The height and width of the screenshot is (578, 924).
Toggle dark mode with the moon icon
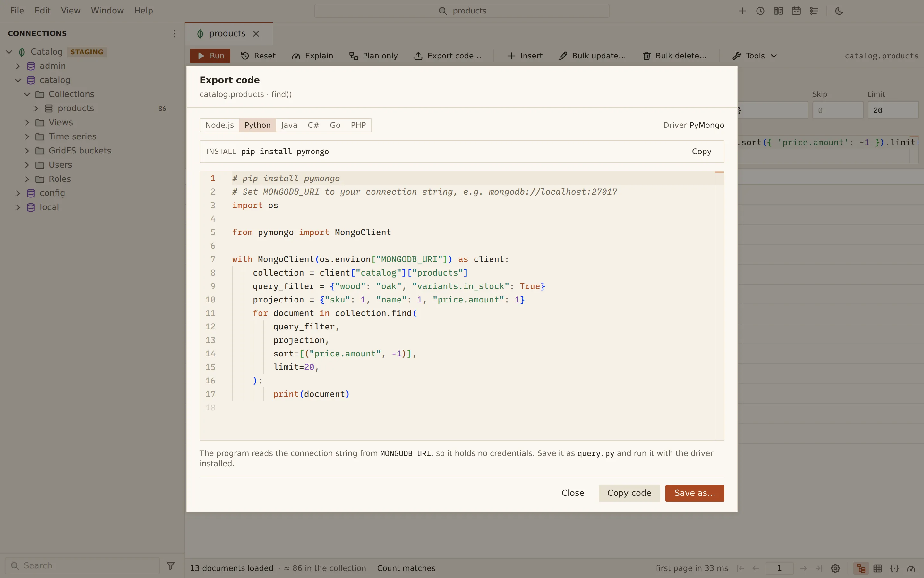coord(839,11)
